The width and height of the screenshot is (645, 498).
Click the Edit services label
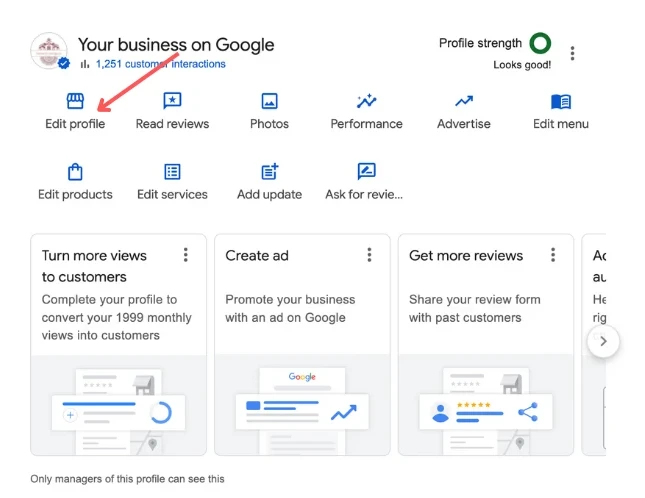172,194
